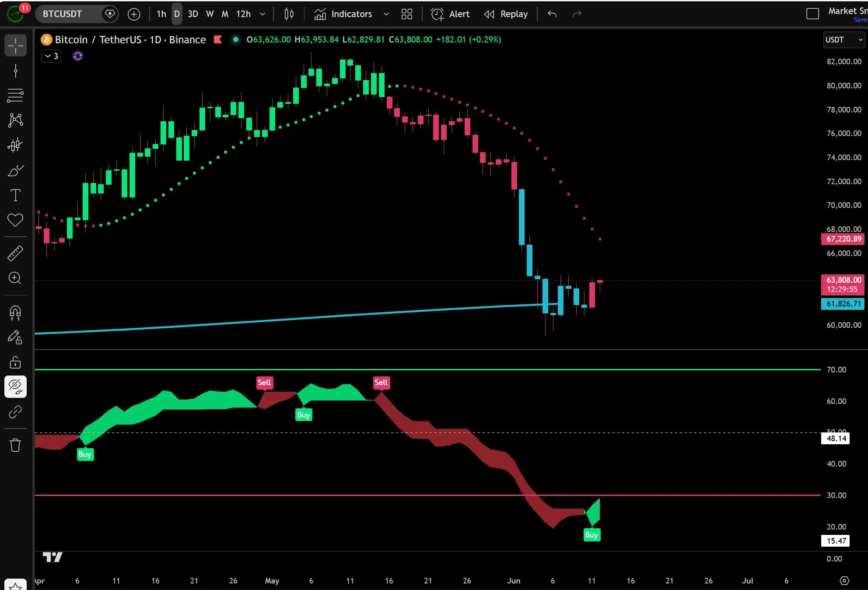868x590 pixels.
Task: Open the candlestick chart type selector
Action: tap(289, 14)
